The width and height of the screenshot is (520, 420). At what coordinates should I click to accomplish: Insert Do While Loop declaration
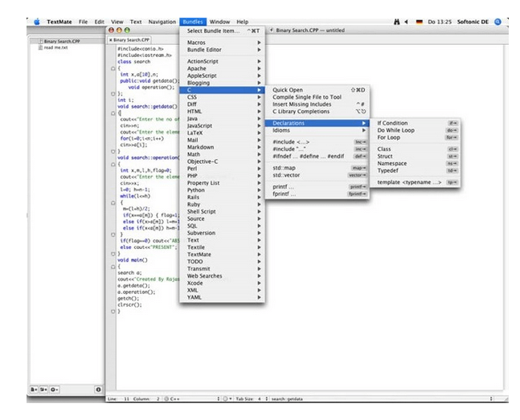tap(415, 130)
